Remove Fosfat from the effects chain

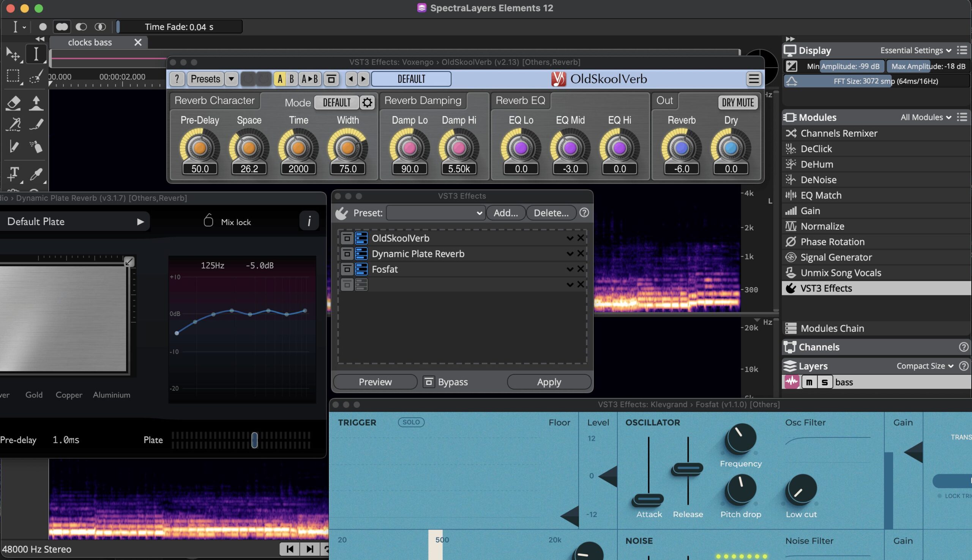coord(581,269)
